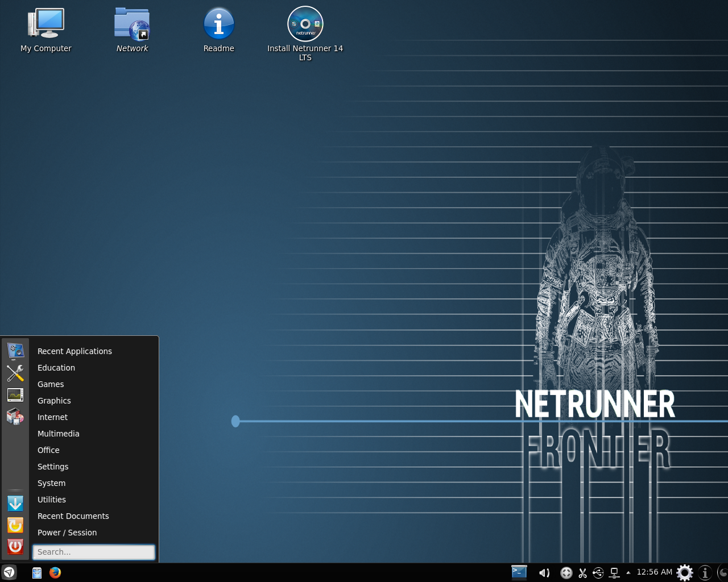Open the Internet menu category

pos(94,417)
